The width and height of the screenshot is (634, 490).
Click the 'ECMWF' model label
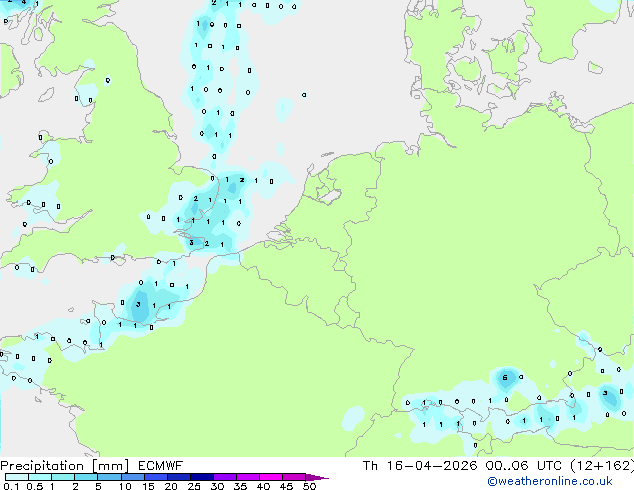[x=161, y=466]
